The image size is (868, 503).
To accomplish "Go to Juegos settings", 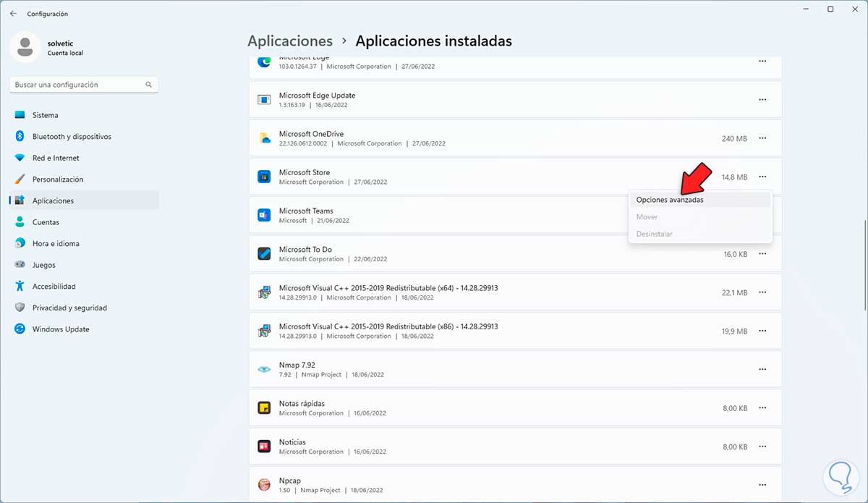I will click(84, 265).
